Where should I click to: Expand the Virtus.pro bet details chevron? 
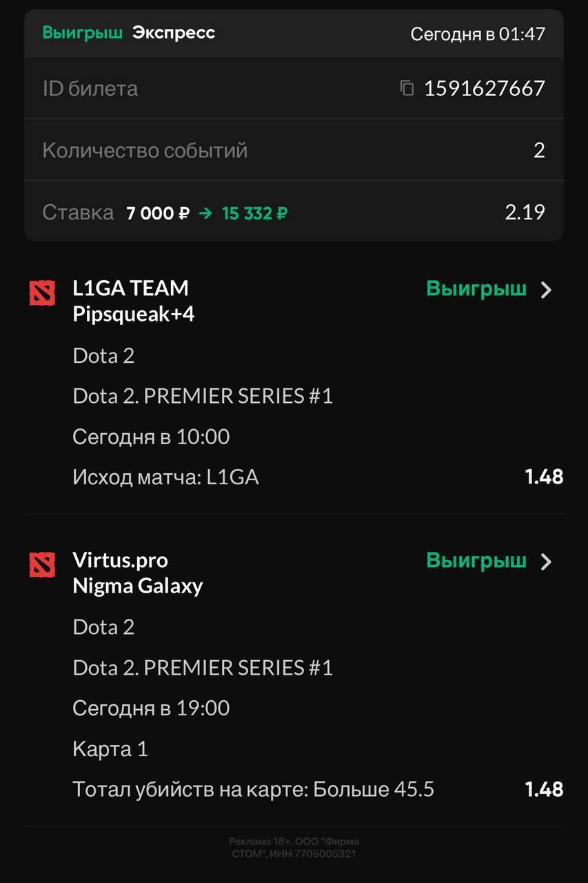547,562
